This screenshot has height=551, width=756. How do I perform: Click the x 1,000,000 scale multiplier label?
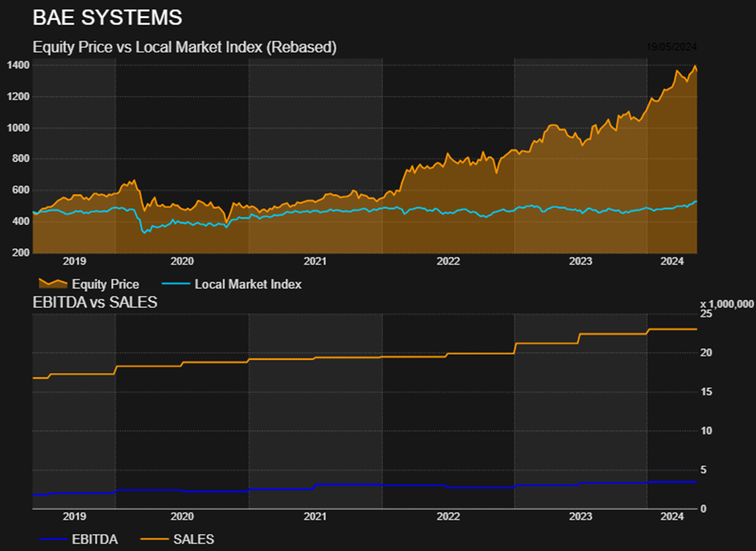[727, 304]
